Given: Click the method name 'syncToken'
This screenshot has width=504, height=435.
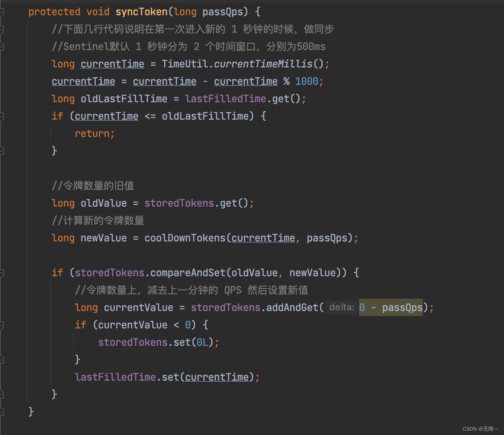Looking at the screenshot, I should tap(141, 12).
